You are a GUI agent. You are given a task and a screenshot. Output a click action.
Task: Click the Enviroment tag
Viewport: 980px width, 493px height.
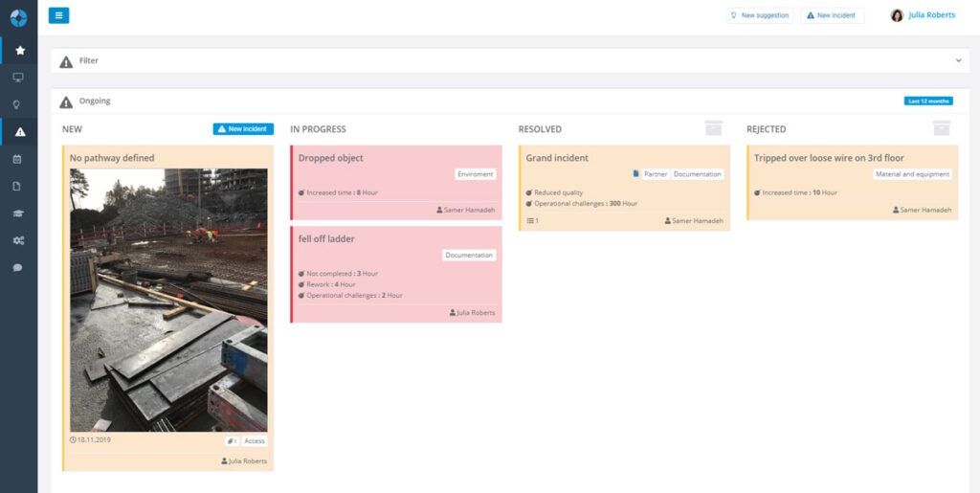(x=475, y=174)
